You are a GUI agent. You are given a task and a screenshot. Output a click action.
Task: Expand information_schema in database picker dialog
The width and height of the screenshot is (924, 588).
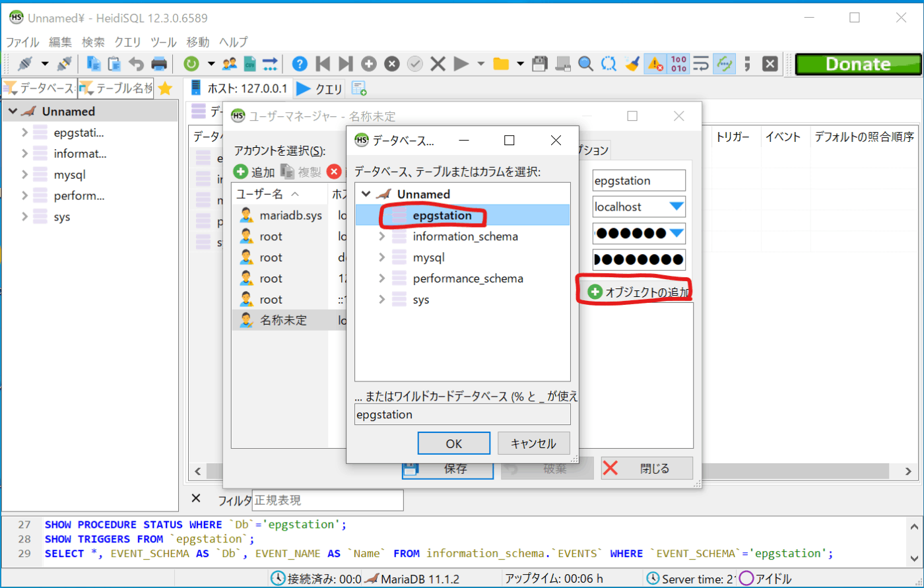click(381, 236)
